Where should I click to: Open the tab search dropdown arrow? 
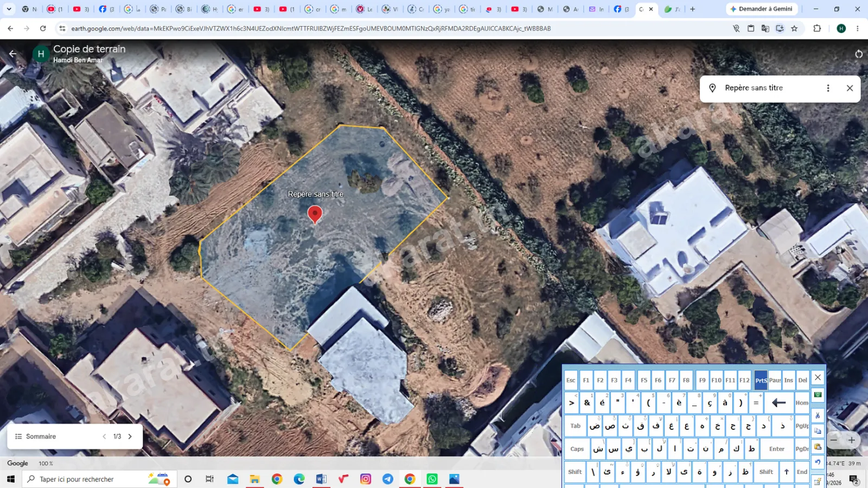(x=9, y=9)
